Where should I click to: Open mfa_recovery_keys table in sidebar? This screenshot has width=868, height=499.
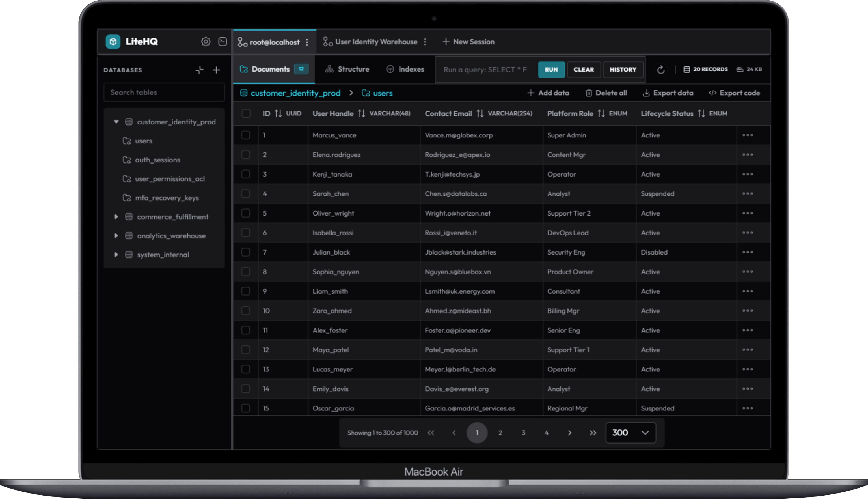pos(160,198)
